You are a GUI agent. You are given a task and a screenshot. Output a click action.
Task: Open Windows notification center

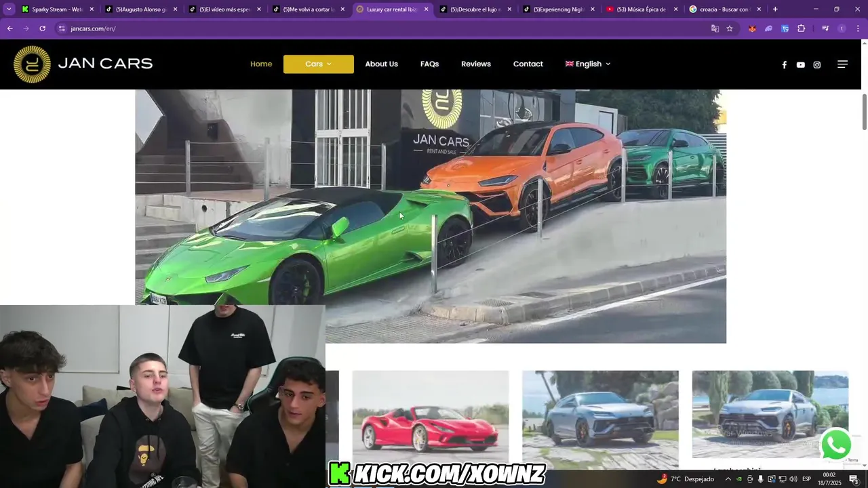pos(854,479)
